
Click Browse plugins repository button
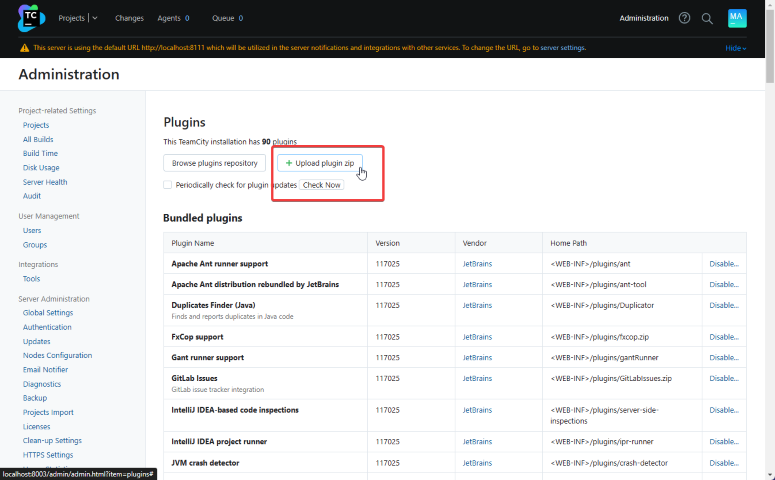214,163
